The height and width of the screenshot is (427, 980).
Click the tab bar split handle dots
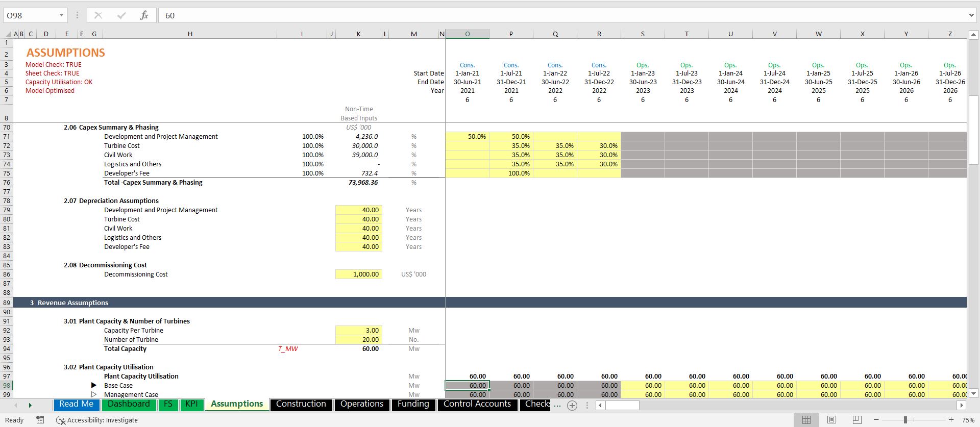coord(587,405)
